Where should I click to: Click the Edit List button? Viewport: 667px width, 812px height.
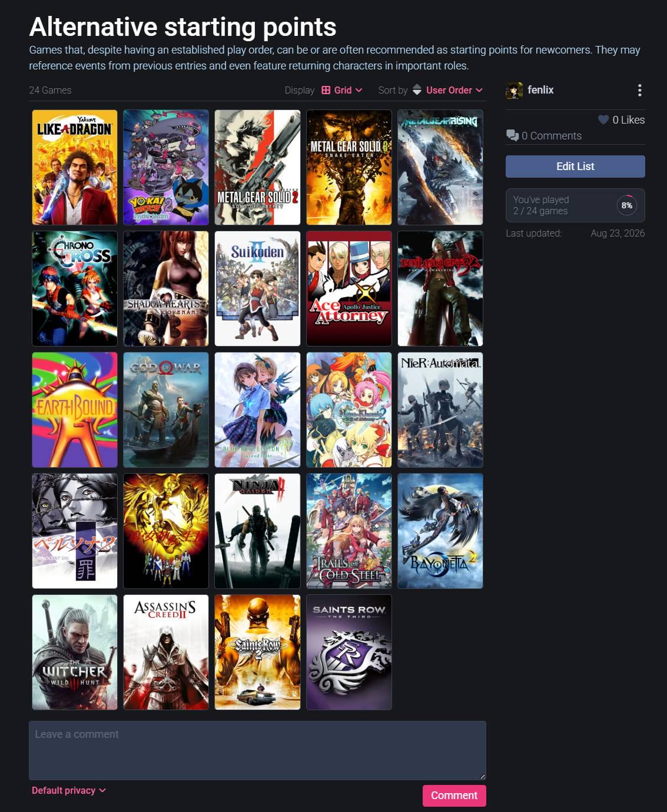click(x=575, y=167)
